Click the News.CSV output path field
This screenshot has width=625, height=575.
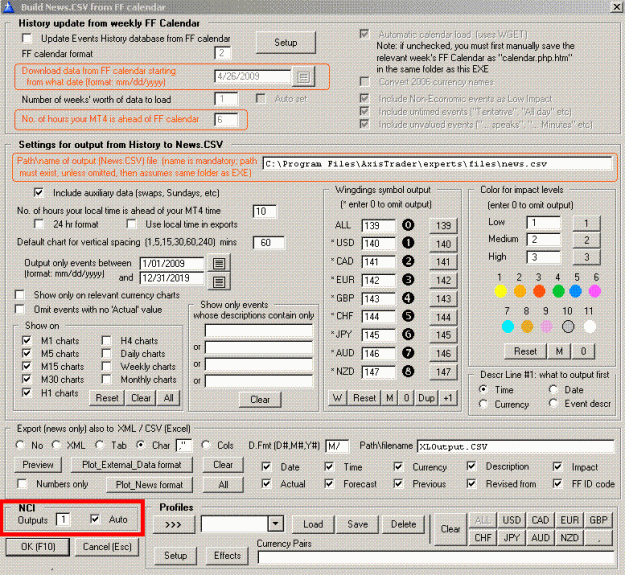(x=437, y=164)
